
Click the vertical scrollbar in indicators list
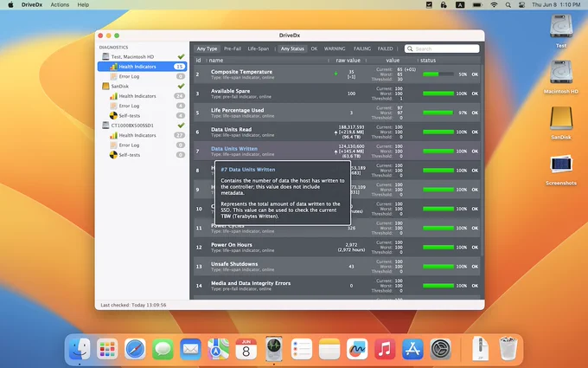[x=483, y=161]
